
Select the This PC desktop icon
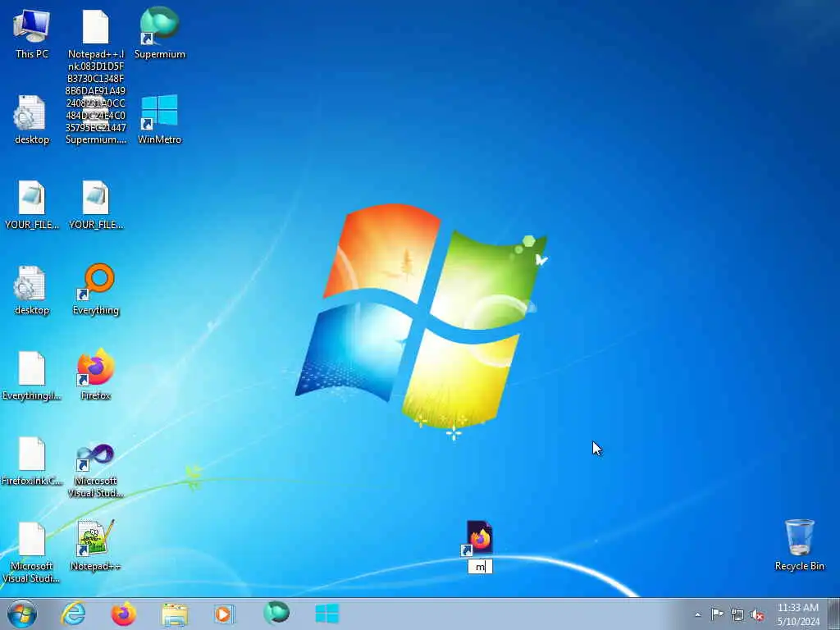(32, 33)
